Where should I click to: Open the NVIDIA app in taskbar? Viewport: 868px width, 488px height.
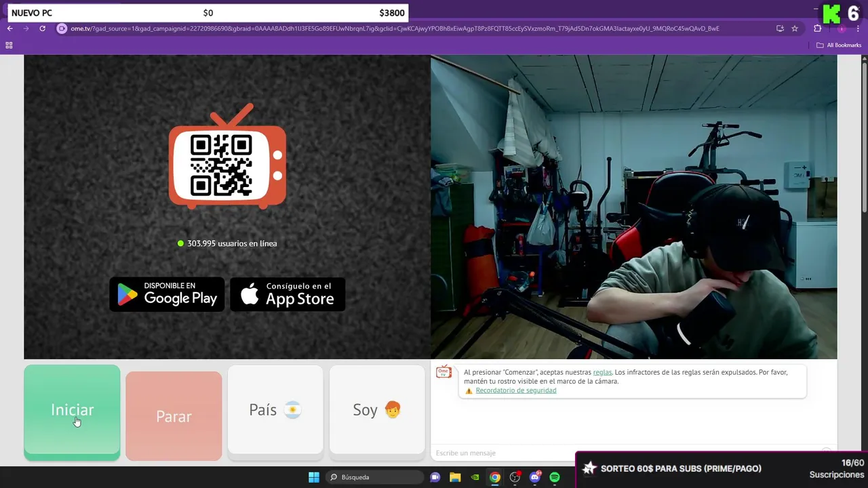pos(475,477)
